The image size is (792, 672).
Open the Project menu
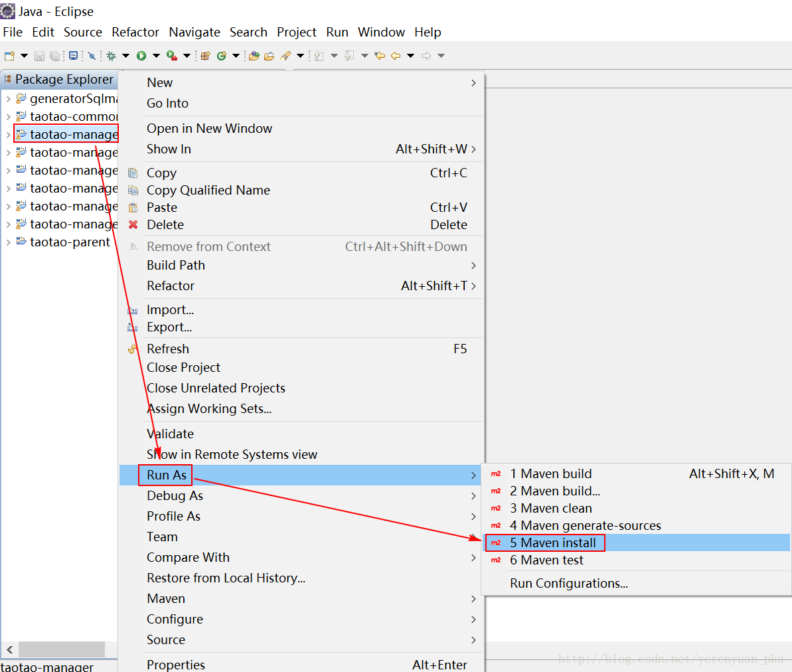coord(297,33)
